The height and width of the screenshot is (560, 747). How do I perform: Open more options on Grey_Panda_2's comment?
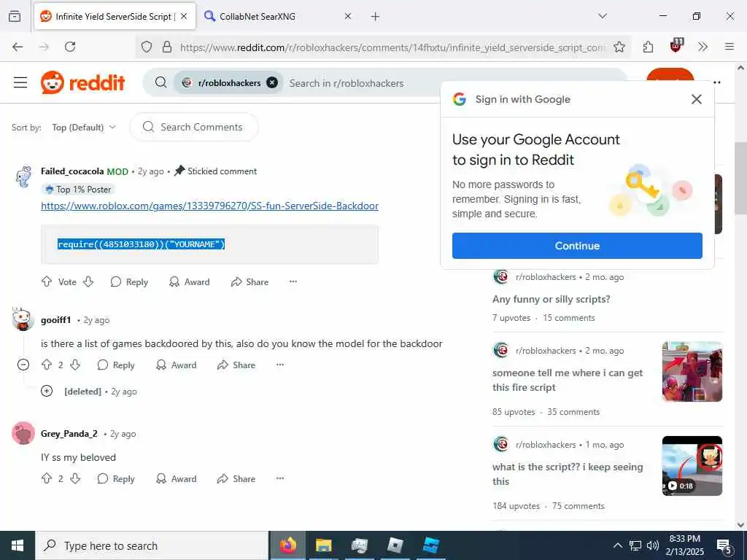[x=280, y=478]
